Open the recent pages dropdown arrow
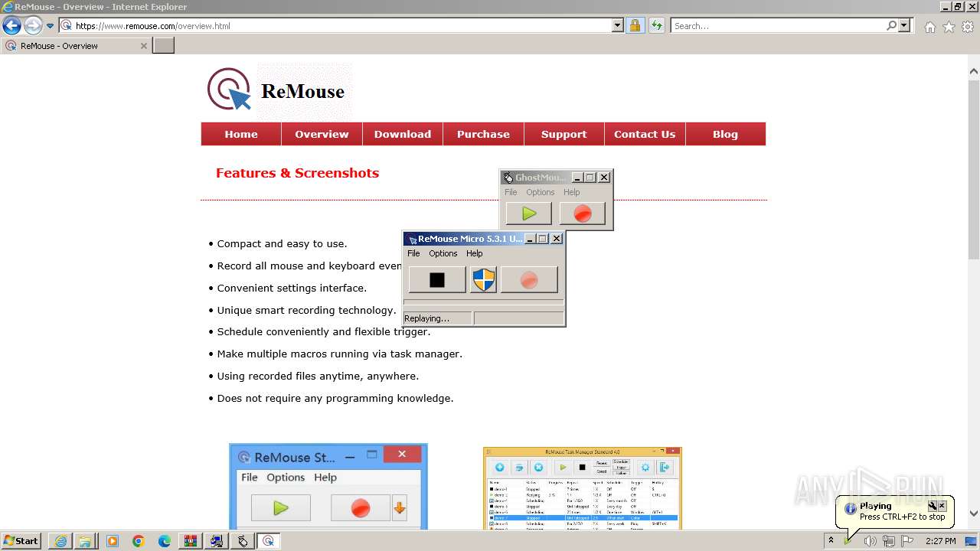Image resolution: width=980 pixels, height=551 pixels. tap(50, 26)
